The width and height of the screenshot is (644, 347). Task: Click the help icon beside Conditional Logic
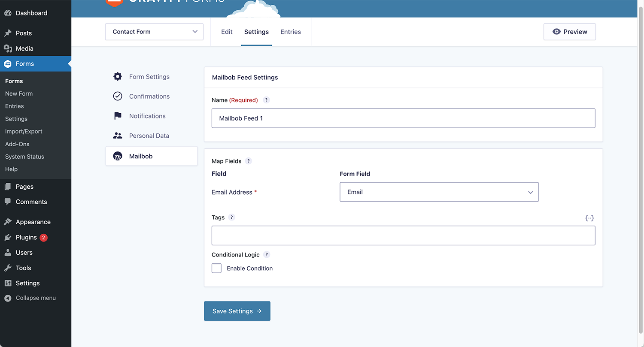(x=267, y=254)
